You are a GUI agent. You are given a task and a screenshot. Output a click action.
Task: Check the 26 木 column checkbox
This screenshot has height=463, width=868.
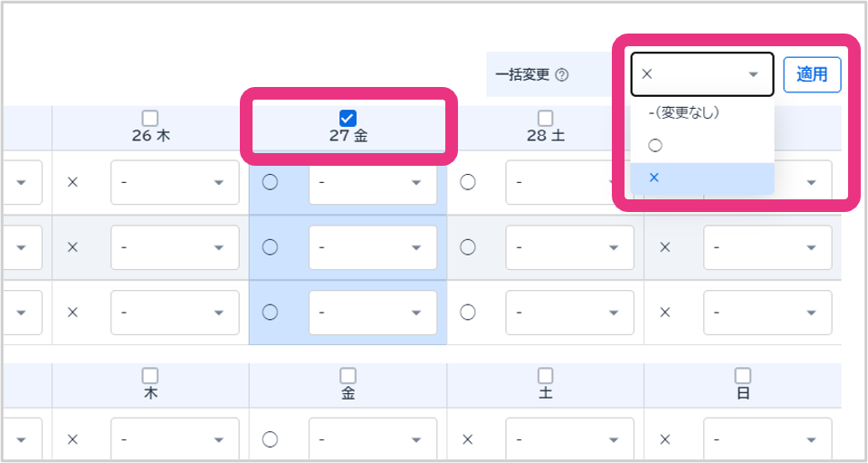tap(150, 118)
